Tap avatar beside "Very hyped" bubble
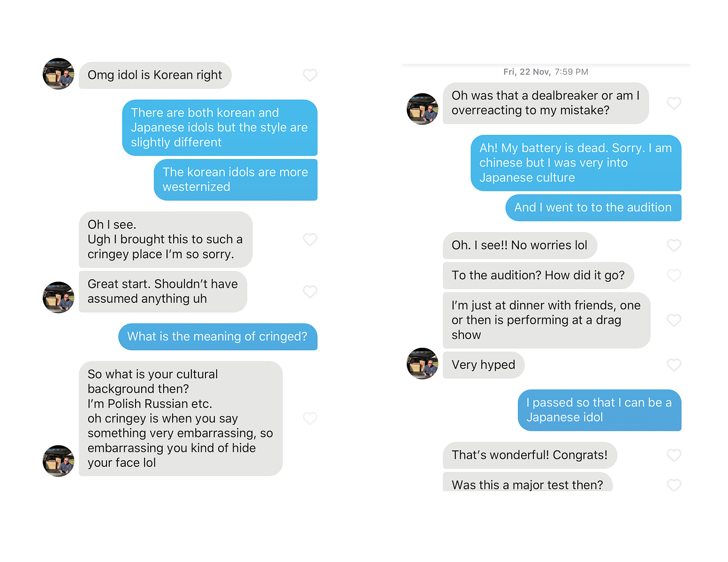 coord(423,363)
